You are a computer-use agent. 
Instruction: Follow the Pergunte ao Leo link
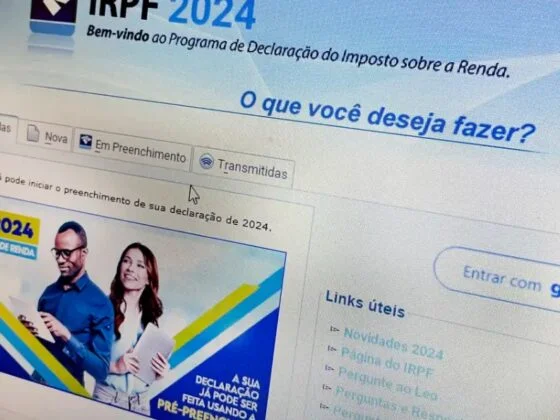(x=388, y=383)
